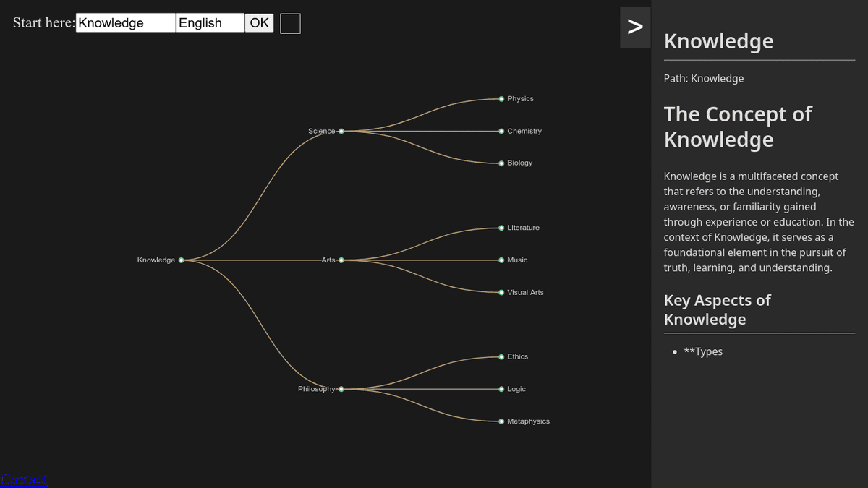This screenshot has width=868, height=488.
Task: Collapse the Knowledge root node
Action: click(x=181, y=260)
